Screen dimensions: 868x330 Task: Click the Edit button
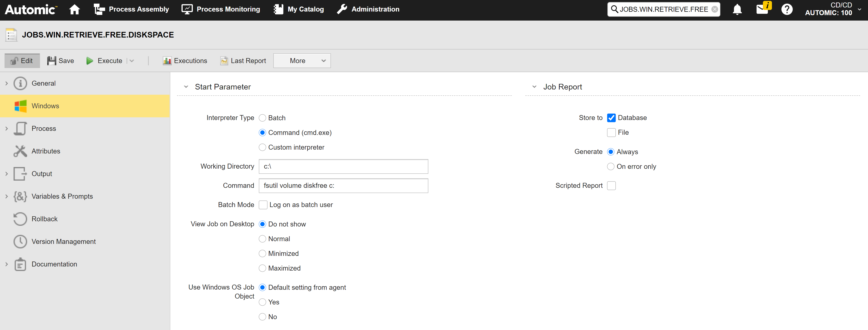tap(22, 61)
